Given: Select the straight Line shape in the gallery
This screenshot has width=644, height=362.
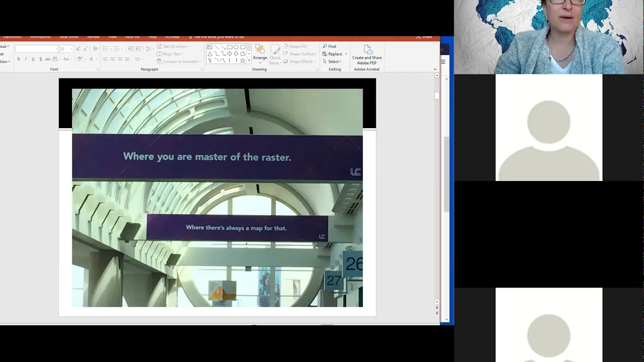Looking at the screenshot, I should pos(216,47).
